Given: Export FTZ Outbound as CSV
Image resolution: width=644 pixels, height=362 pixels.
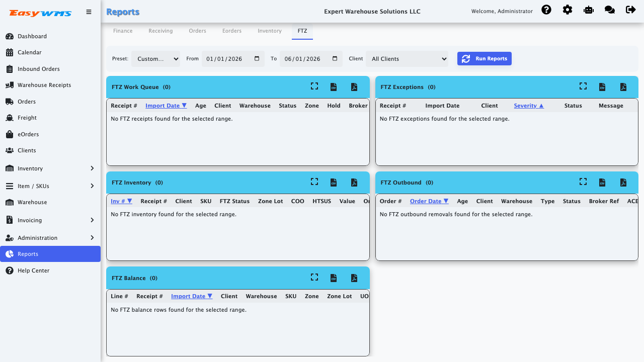Looking at the screenshot, I should pyautogui.click(x=602, y=183).
